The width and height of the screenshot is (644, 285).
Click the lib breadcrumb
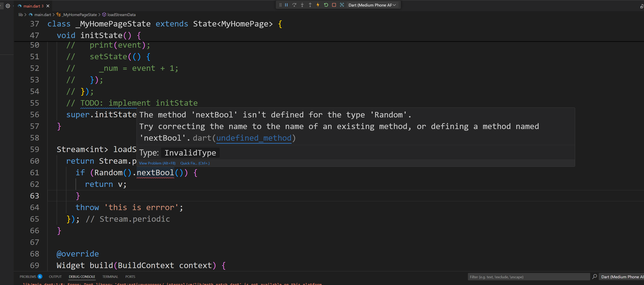click(21, 15)
